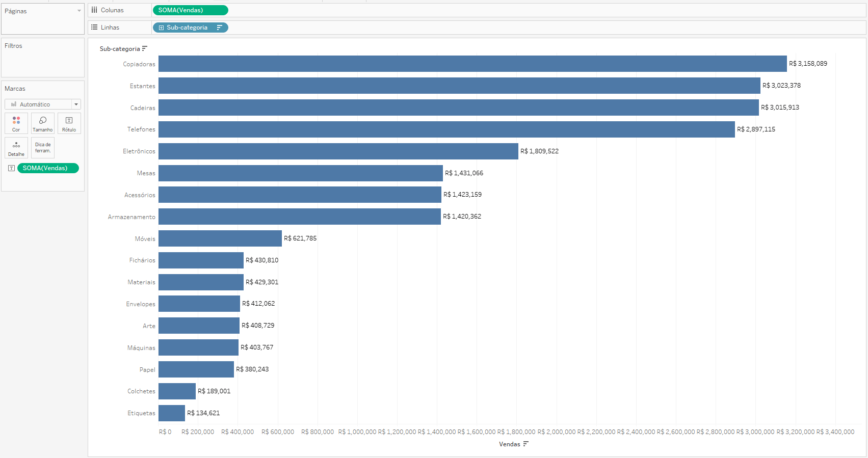868x458 pixels.
Task: Select the Telefones bar
Action: pos(446,129)
